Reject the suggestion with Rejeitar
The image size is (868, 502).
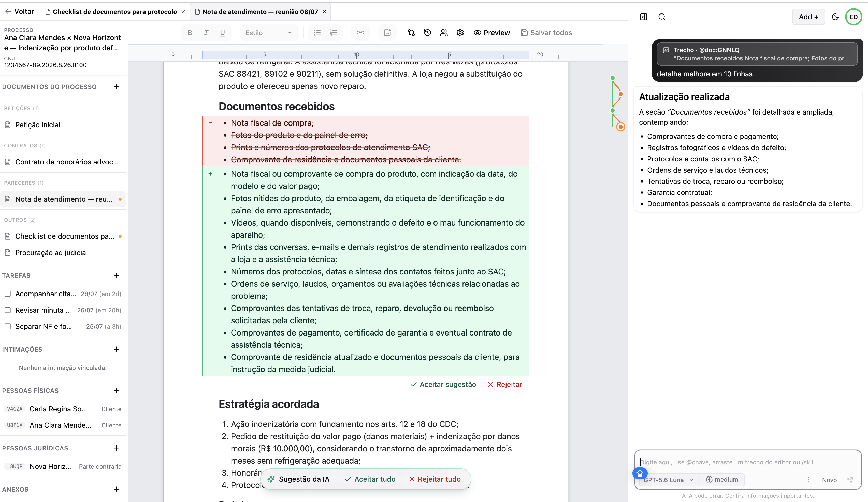click(x=505, y=384)
